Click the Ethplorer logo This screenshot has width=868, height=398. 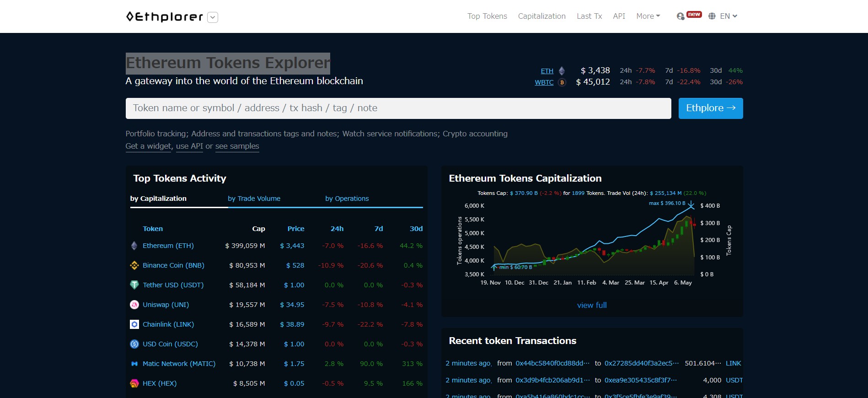pyautogui.click(x=164, y=17)
